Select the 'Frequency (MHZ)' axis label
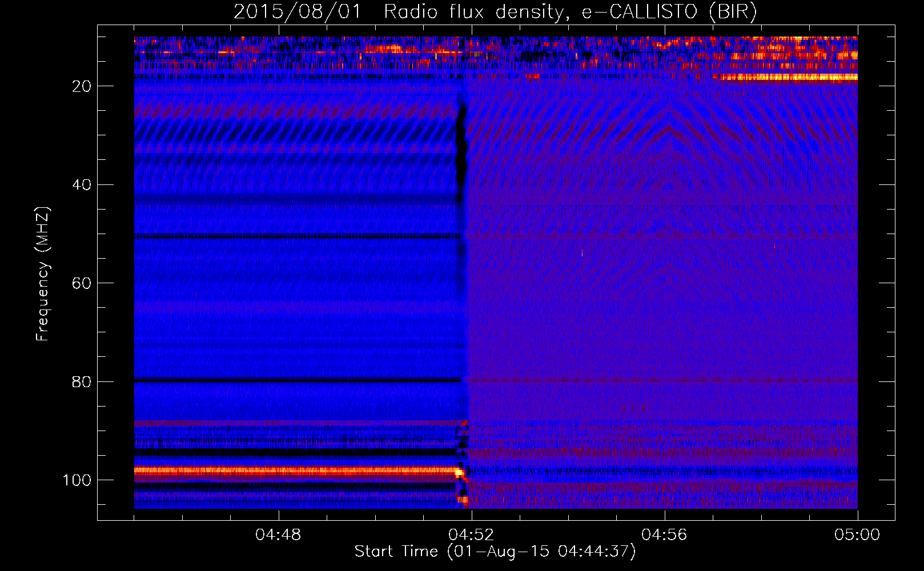Image resolution: width=924 pixels, height=571 pixels. pos(43,274)
